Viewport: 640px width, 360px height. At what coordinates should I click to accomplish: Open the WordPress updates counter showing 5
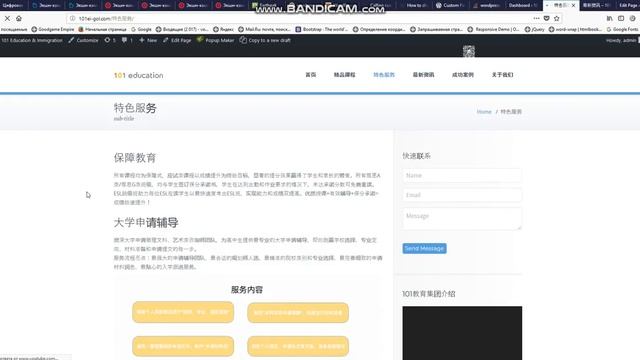110,40
